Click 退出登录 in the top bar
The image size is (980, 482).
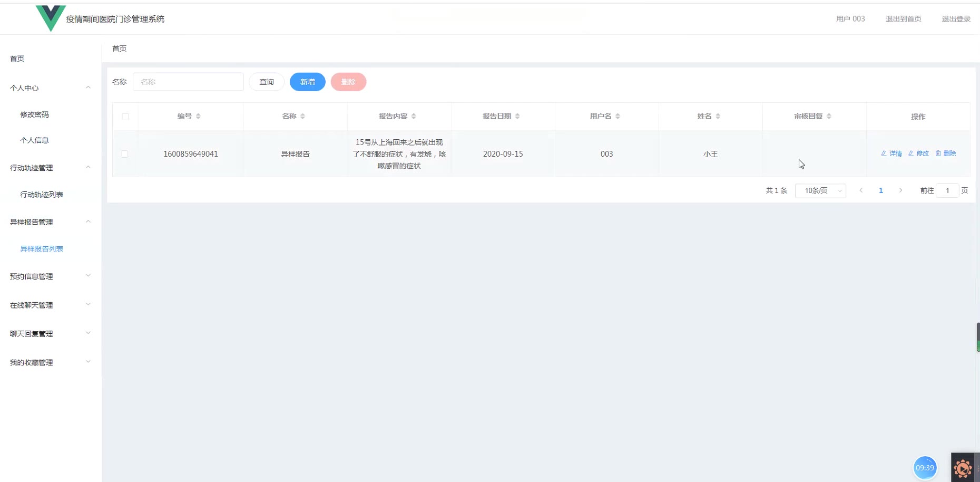[x=956, y=19]
